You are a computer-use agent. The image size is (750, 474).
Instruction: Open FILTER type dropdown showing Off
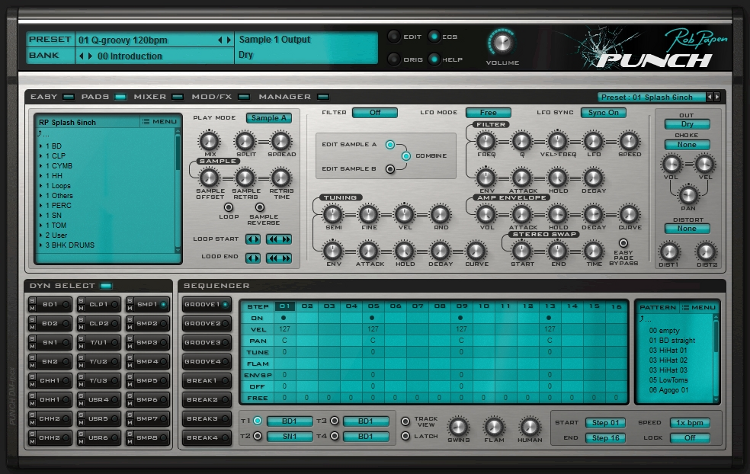375,112
